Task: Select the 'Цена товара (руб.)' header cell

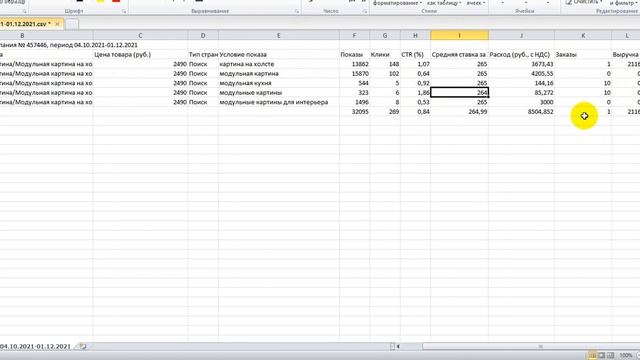Action: coord(140,55)
